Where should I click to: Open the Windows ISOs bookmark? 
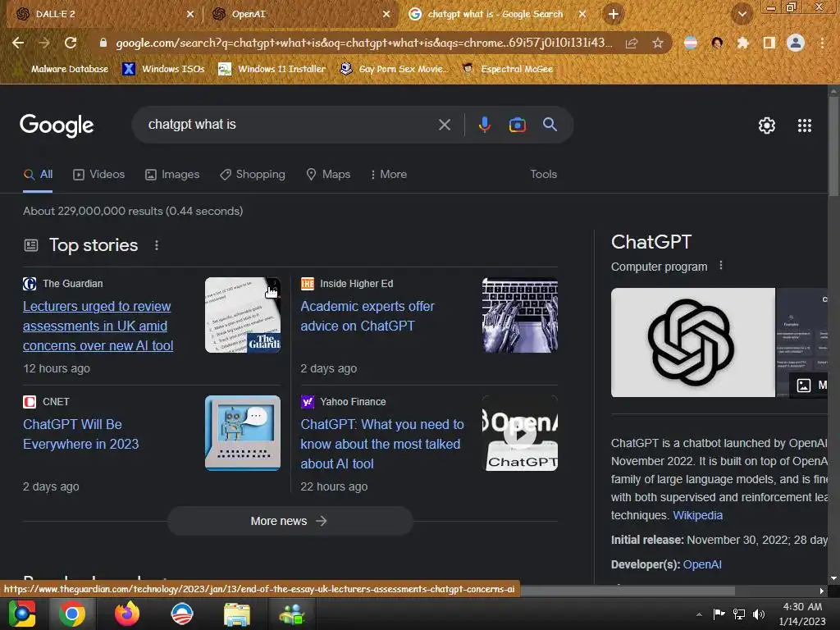(x=163, y=69)
